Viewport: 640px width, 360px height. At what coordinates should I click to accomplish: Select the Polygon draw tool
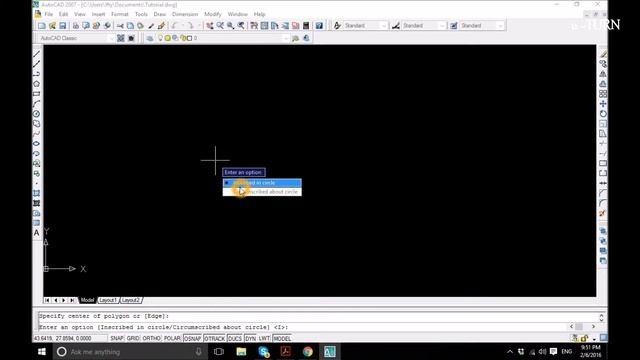[x=36, y=84]
